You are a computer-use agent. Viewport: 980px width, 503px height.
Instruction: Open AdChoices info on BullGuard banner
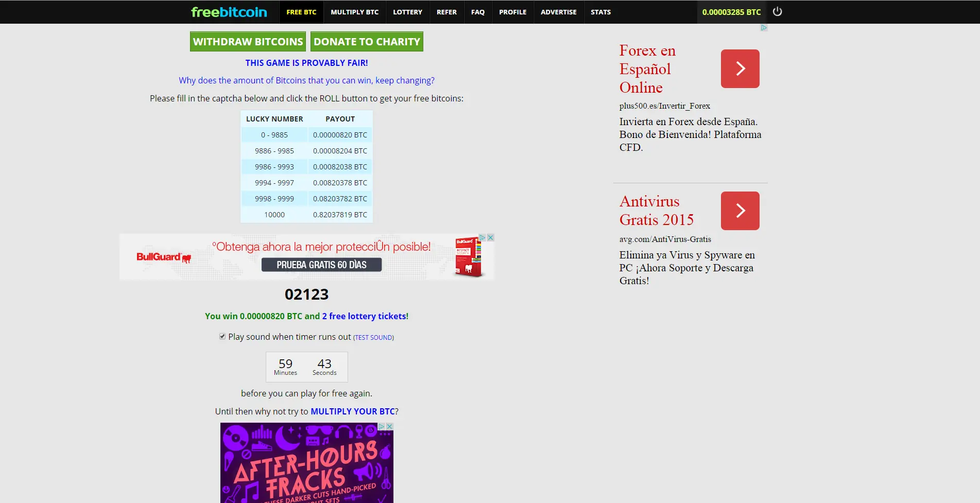coord(483,237)
